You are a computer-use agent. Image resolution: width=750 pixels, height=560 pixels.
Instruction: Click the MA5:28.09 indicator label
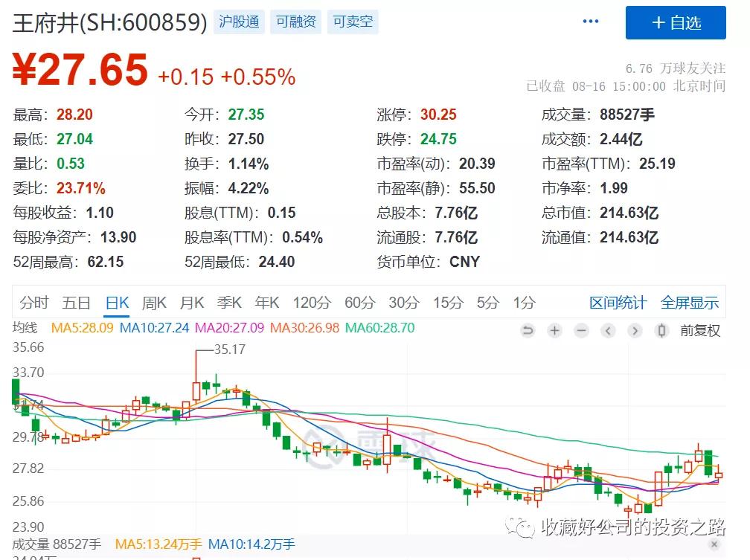[82, 328]
